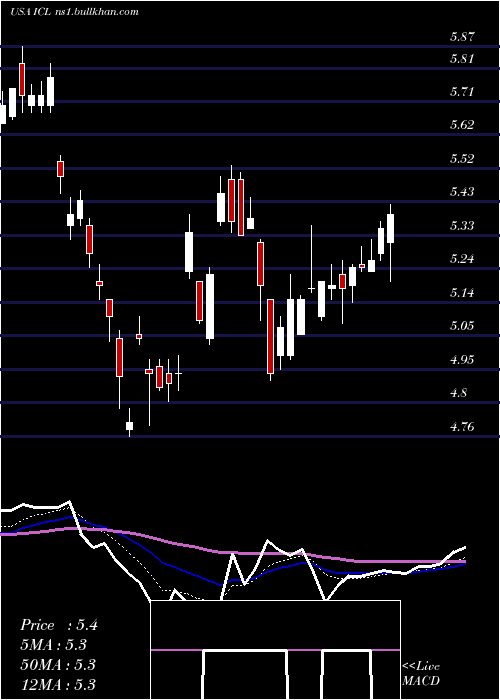
Task: Click the 5.87 price level label
Action: (462, 37)
